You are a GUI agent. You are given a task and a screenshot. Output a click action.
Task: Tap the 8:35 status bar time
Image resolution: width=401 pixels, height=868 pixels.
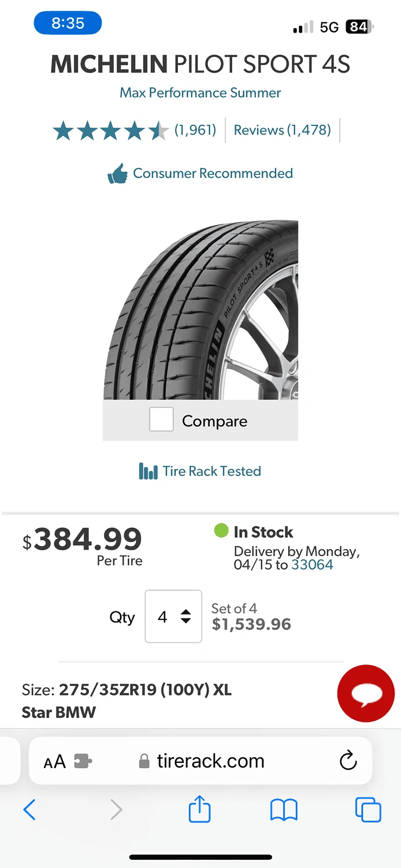(x=68, y=23)
